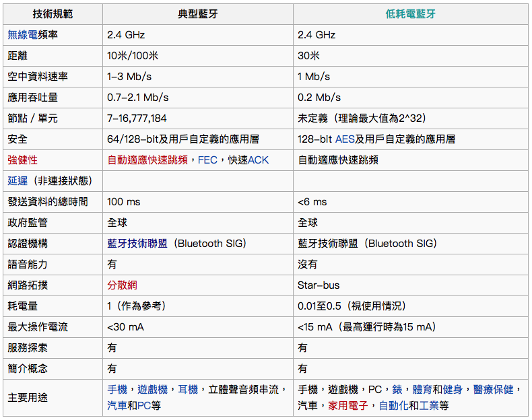532x420 pixels.
Task: Open the blue 手機 link
Action: pos(117,390)
